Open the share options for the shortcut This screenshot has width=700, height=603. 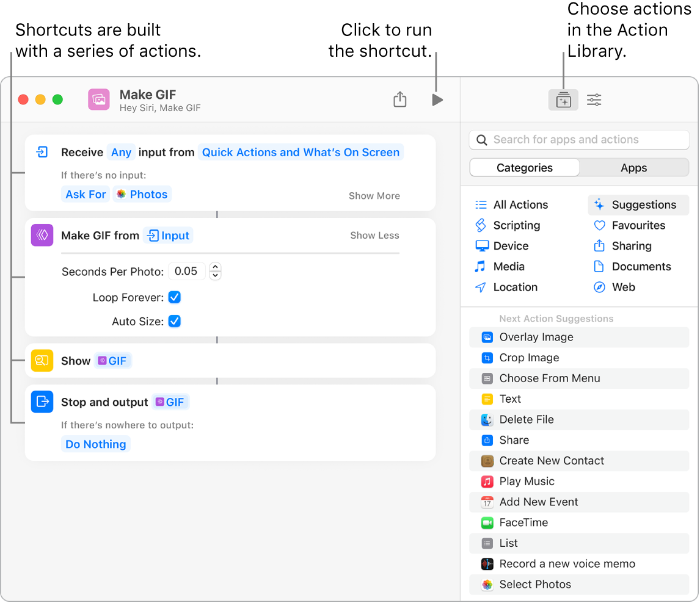pyautogui.click(x=400, y=99)
